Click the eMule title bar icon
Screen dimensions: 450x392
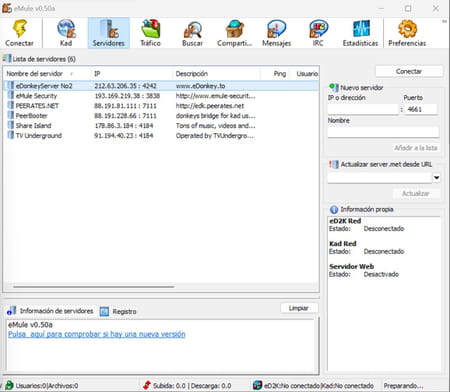click(x=7, y=8)
